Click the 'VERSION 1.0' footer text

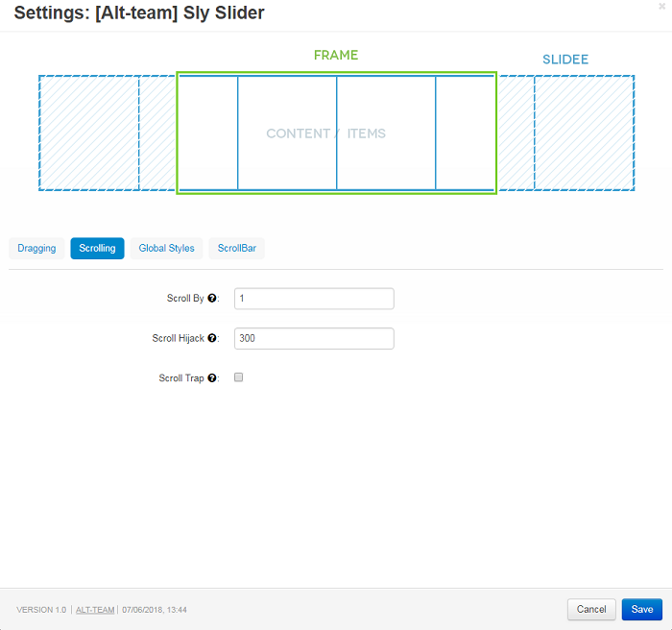point(41,610)
